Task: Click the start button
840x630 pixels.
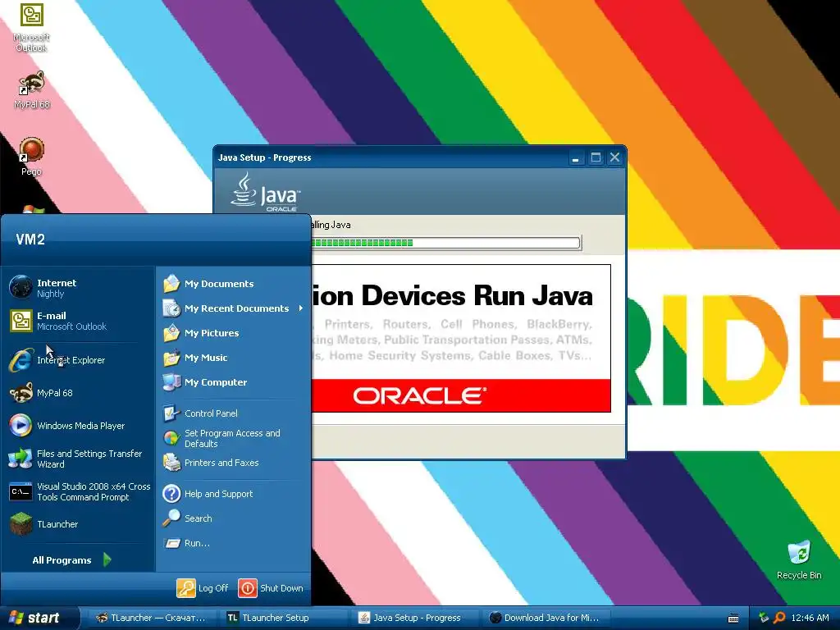Action: coord(39,618)
